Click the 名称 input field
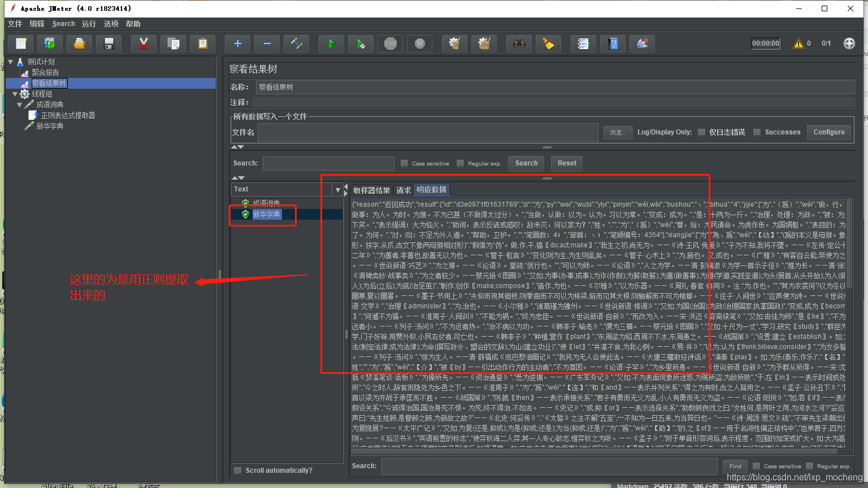The height and width of the screenshot is (488, 868). [x=554, y=87]
